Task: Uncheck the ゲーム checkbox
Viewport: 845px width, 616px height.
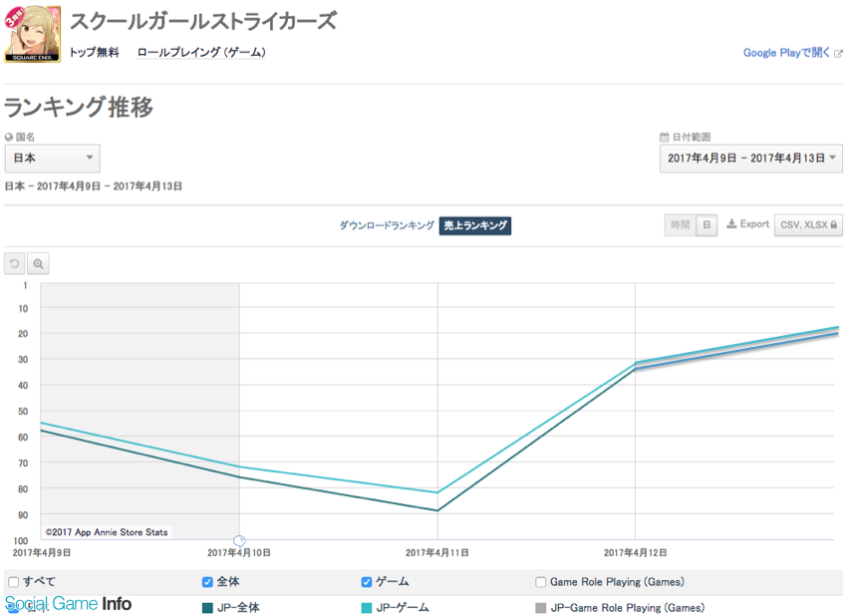Action: pyautogui.click(x=367, y=582)
